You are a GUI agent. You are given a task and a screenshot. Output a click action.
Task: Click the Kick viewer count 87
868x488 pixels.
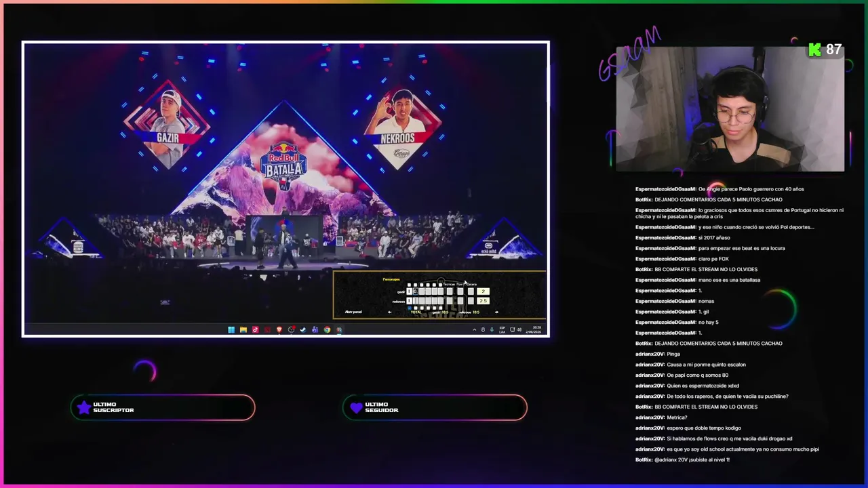pyautogui.click(x=825, y=49)
